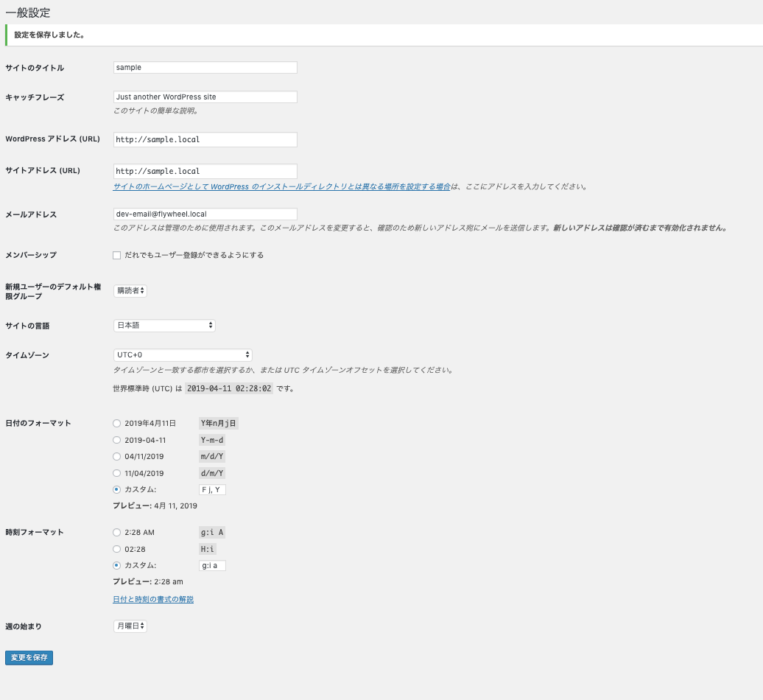Click the tagline field showing 'Just another WordPress site'
The height and width of the screenshot is (700, 763).
point(205,97)
